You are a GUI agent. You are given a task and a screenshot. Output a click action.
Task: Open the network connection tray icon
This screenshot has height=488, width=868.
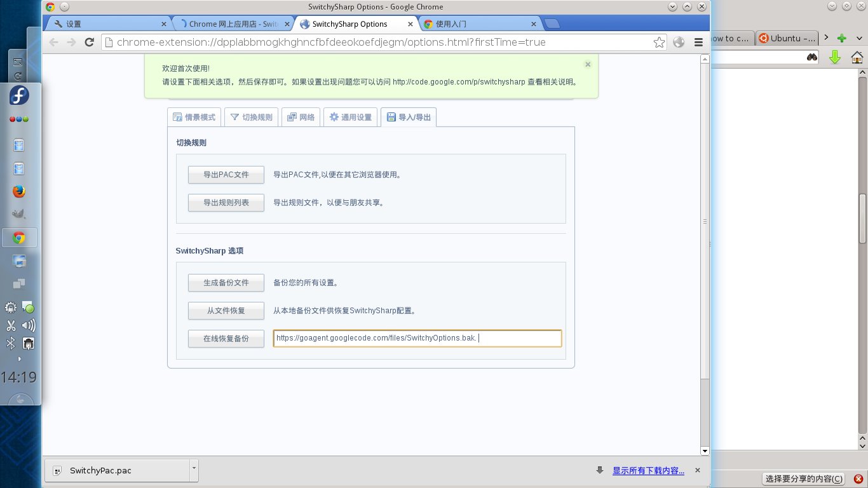pos(28,344)
